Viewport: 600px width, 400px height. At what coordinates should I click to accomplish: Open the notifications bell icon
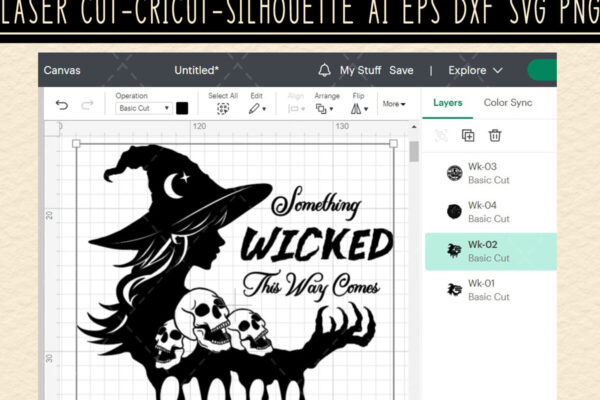[324, 70]
